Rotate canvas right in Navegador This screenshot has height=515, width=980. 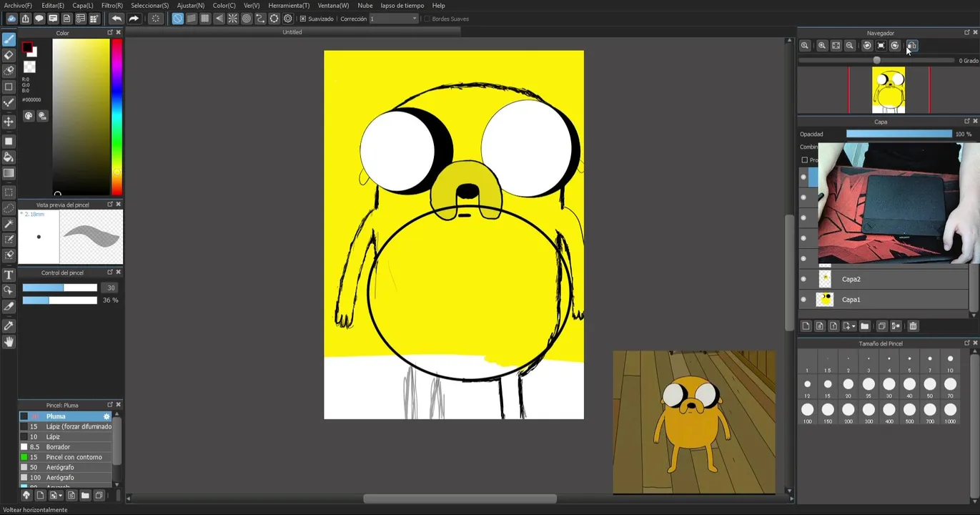tap(895, 46)
